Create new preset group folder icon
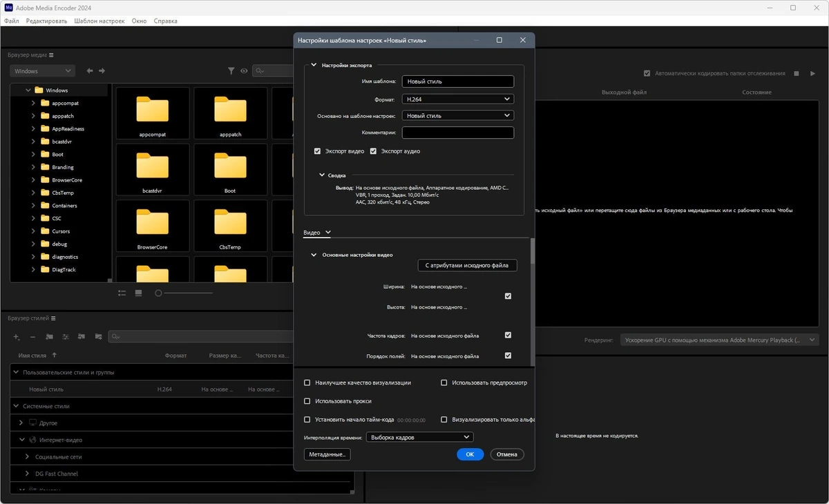 click(49, 337)
